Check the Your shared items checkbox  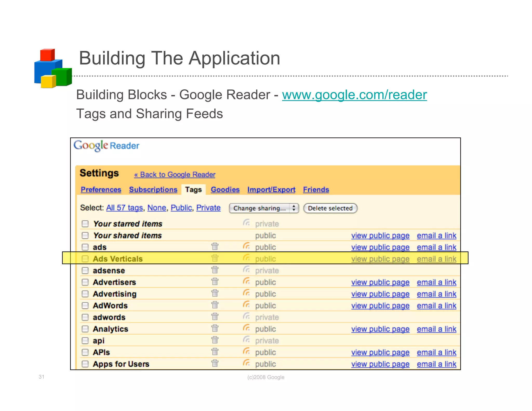[x=85, y=235]
